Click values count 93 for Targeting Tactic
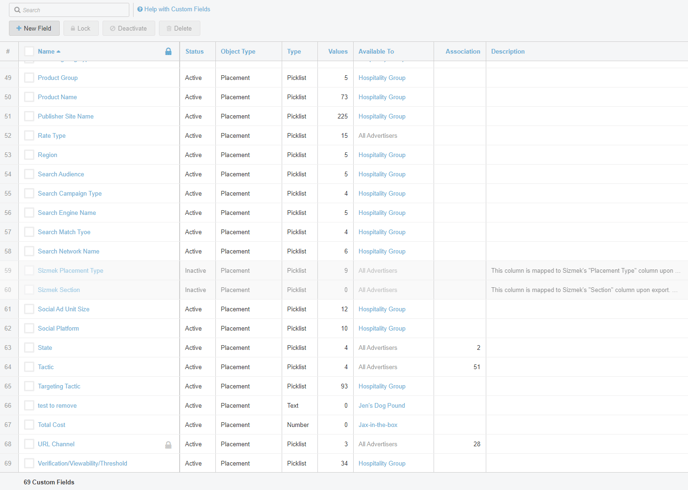This screenshot has width=688, height=490. [344, 386]
